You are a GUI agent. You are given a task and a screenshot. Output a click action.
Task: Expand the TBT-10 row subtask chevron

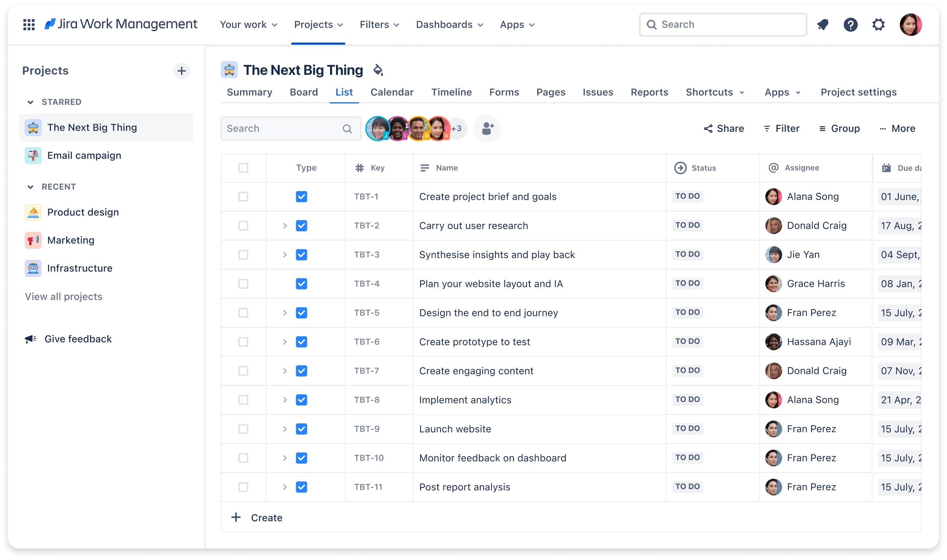point(284,458)
